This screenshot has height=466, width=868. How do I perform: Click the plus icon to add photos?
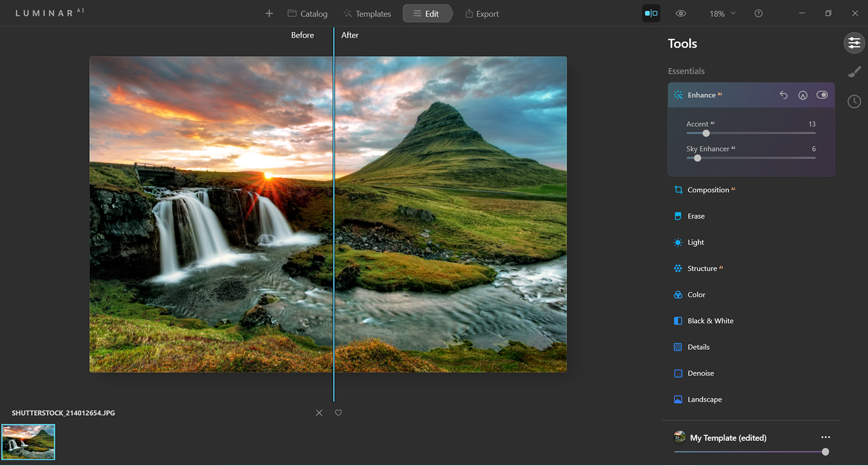(269, 13)
